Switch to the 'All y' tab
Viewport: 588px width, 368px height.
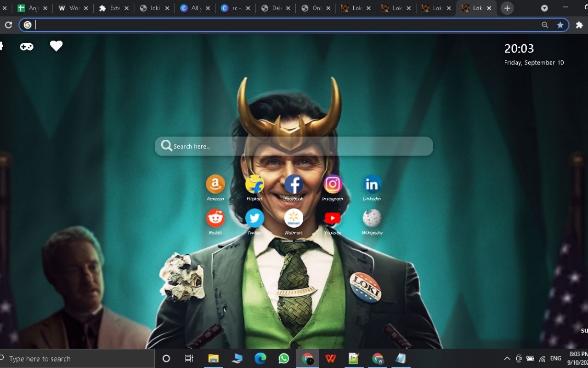click(x=194, y=8)
